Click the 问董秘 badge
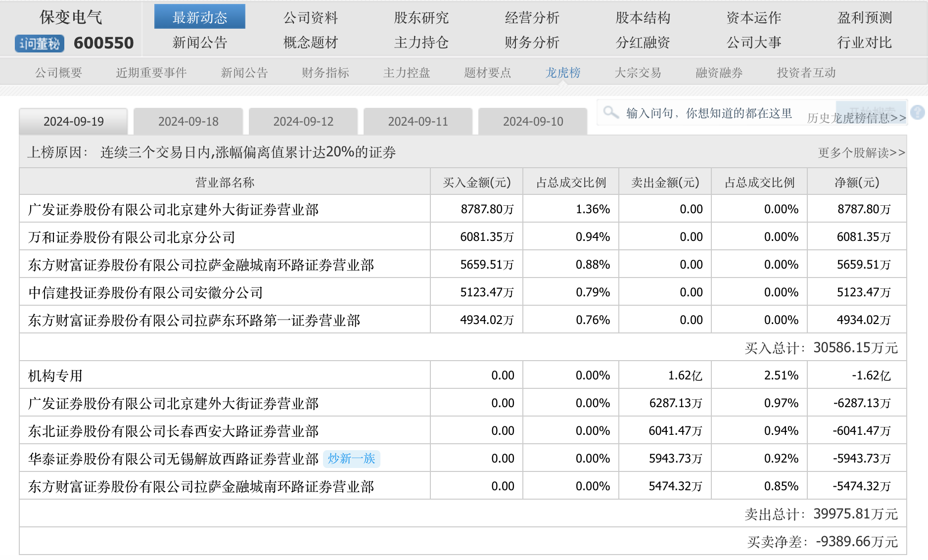The width and height of the screenshot is (928, 560). tap(40, 44)
